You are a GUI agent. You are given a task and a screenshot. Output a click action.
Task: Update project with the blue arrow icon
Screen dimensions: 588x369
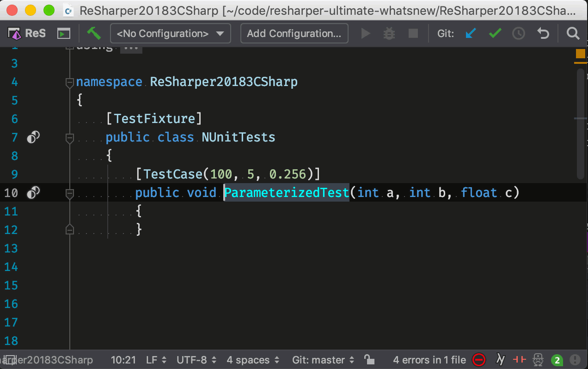tap(471, 33)
